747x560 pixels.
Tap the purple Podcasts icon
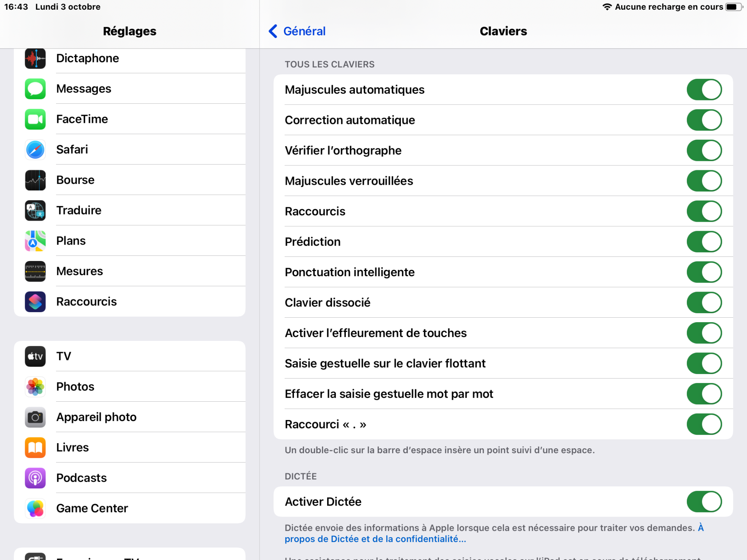point(35,478)
